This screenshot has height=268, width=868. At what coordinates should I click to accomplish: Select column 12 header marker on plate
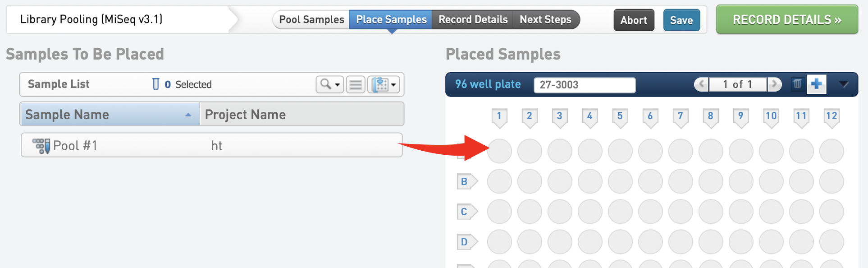tap(831, 116)
